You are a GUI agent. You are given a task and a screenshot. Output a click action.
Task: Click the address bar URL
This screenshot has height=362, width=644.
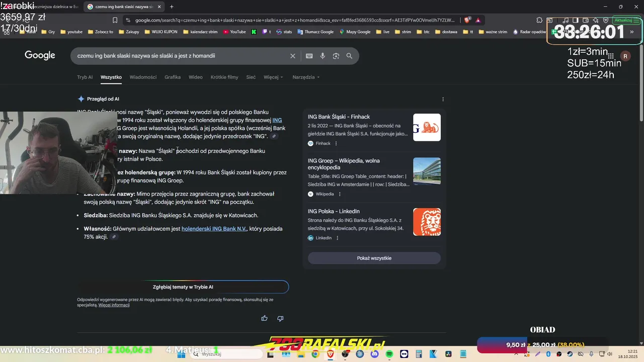(x=294, y=20)
